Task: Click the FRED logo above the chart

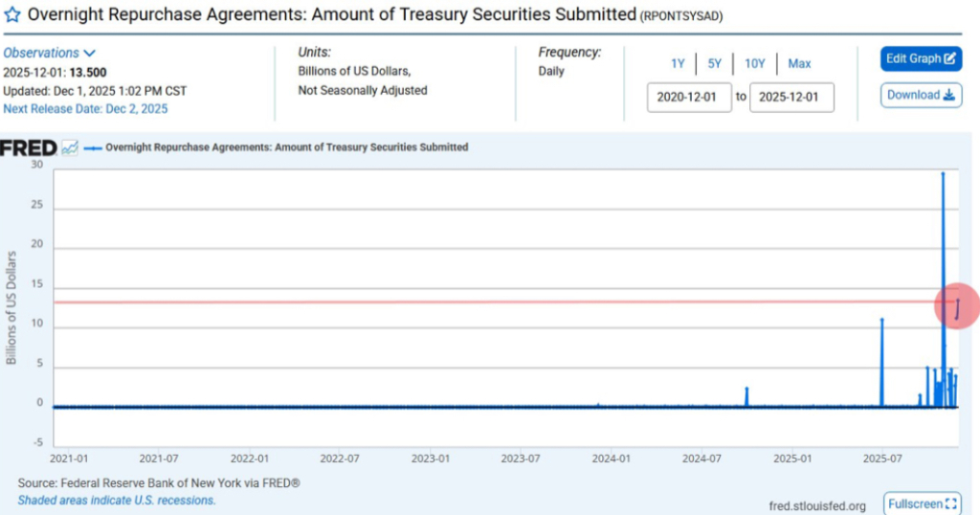Action: click(29, 148)
